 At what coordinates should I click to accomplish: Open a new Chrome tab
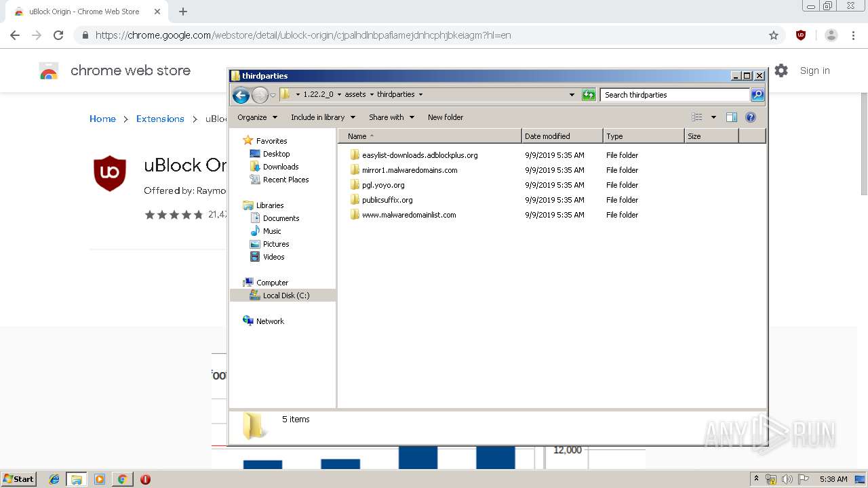click(x=183, y=12)
